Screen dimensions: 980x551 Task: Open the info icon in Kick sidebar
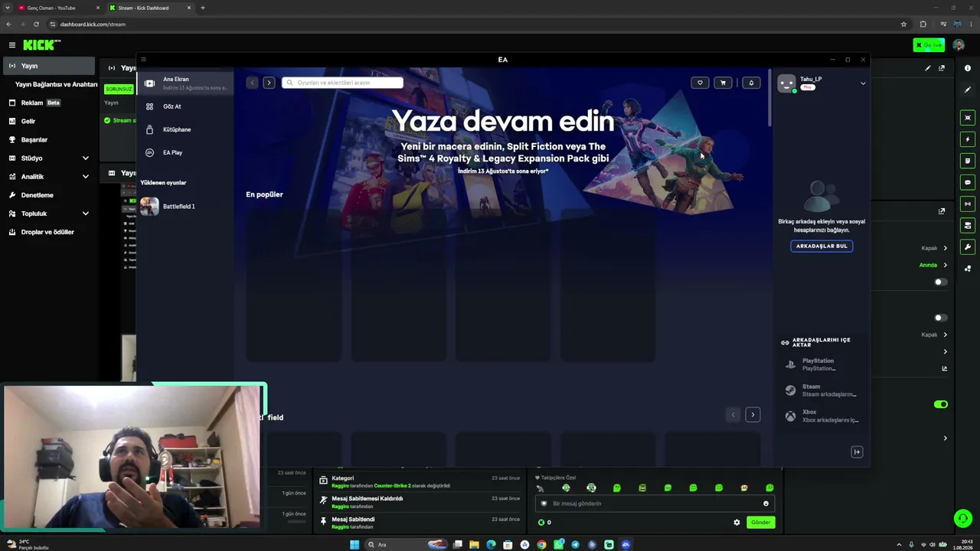[x=968, y=68]
